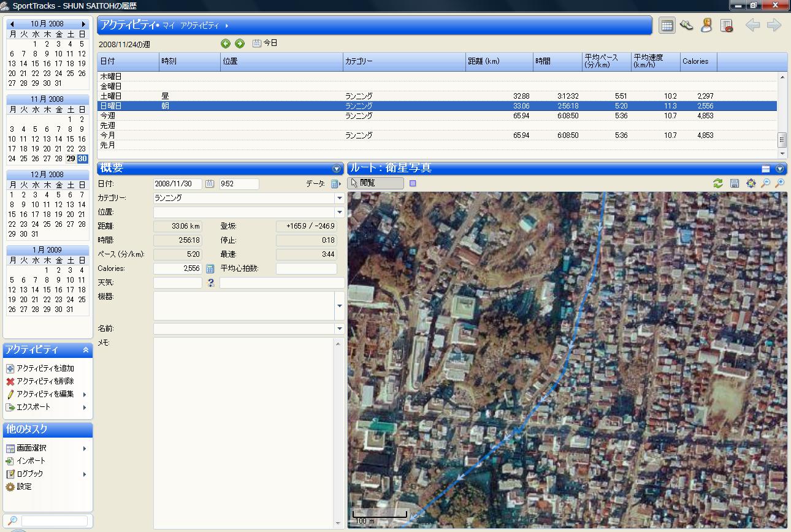Open date picker next to 2008/11/30
Screen dimensions: 791x532
coord(210,184)
